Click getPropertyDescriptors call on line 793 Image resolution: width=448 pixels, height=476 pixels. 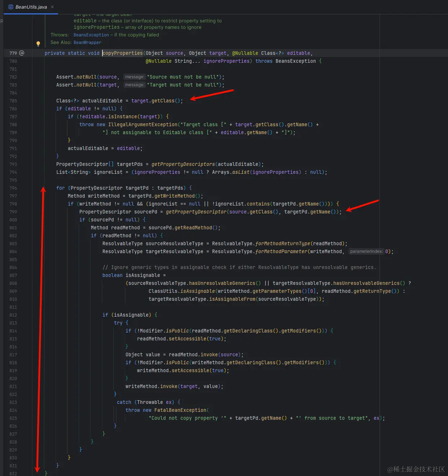(x=183, y=164)
